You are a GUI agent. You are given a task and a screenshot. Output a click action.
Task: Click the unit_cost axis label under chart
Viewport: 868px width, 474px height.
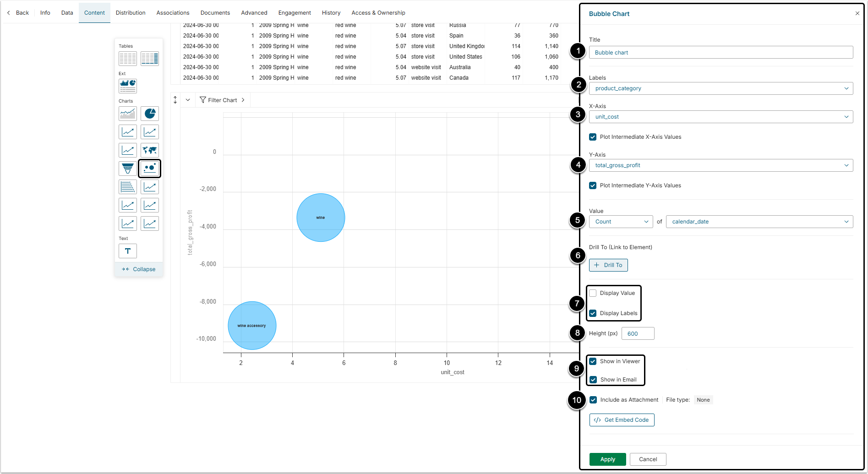pyautogui.click(x=453, y=372)
